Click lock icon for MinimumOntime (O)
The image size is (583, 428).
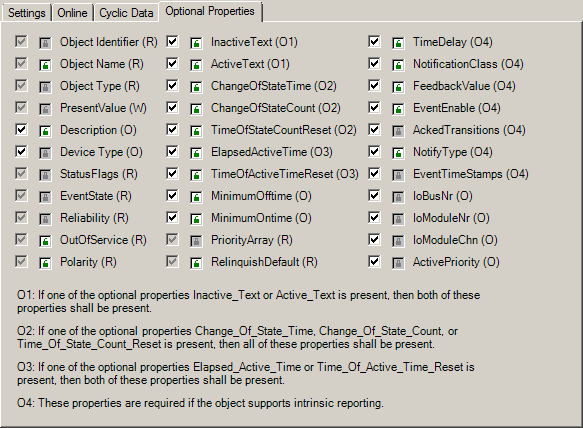tap(196, 219)
